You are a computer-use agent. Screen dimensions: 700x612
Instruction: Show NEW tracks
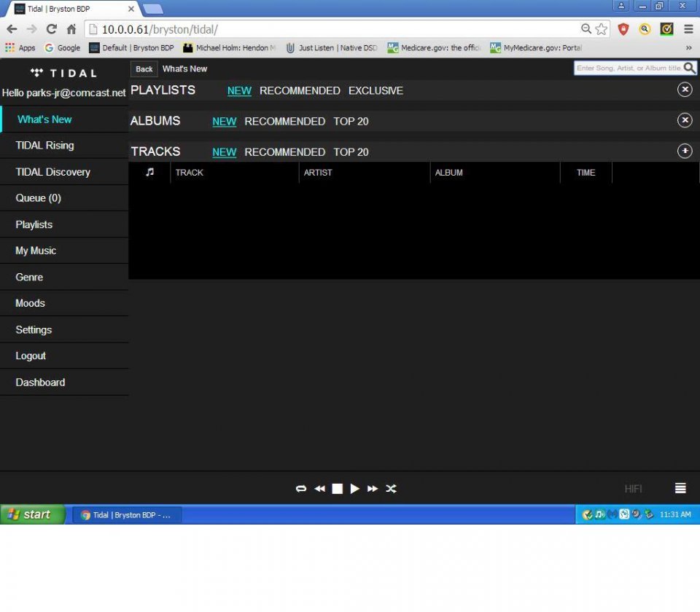[x=224, y=152]
